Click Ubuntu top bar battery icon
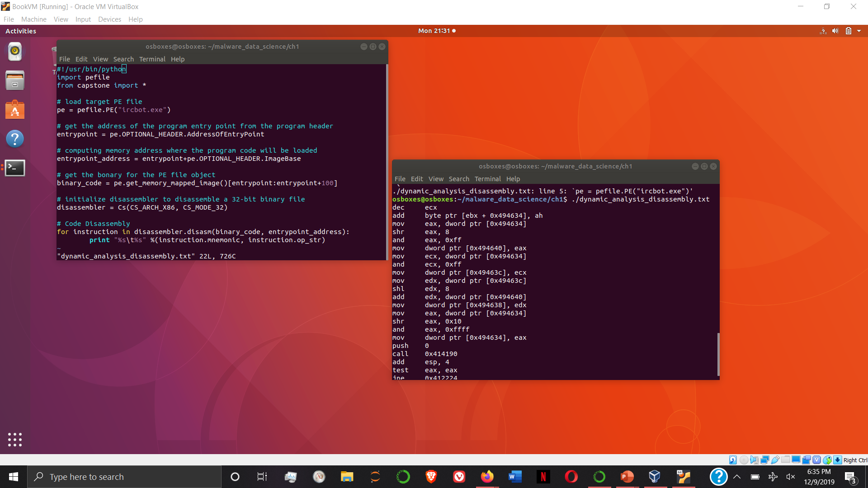Image resolution: width=868 pixels, height=488 pixels. pyautogui.click(x=849, y=31)
